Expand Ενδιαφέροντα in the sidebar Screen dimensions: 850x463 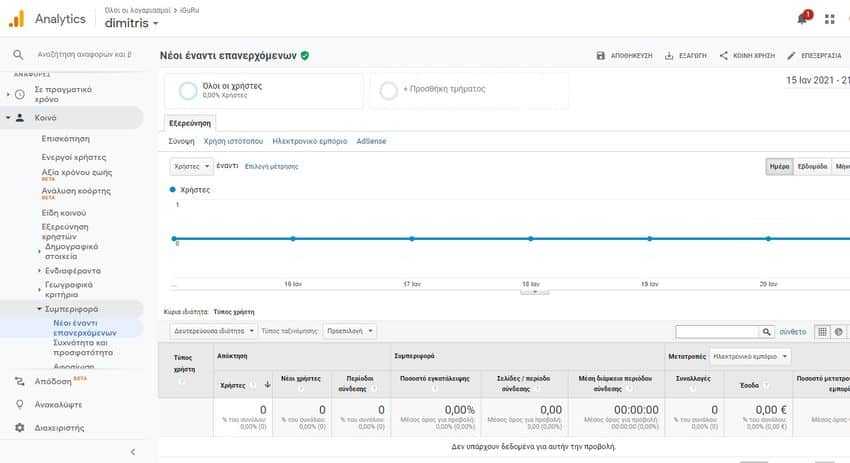[39, 271]
